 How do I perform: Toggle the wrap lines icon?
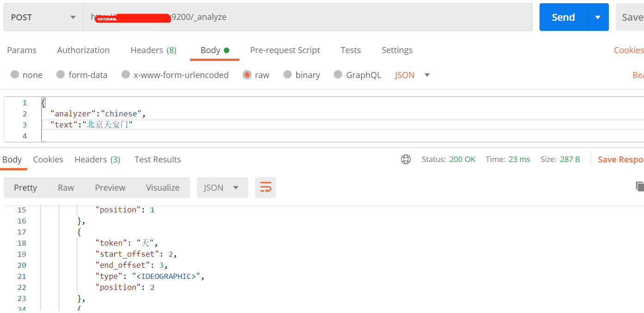265,187
